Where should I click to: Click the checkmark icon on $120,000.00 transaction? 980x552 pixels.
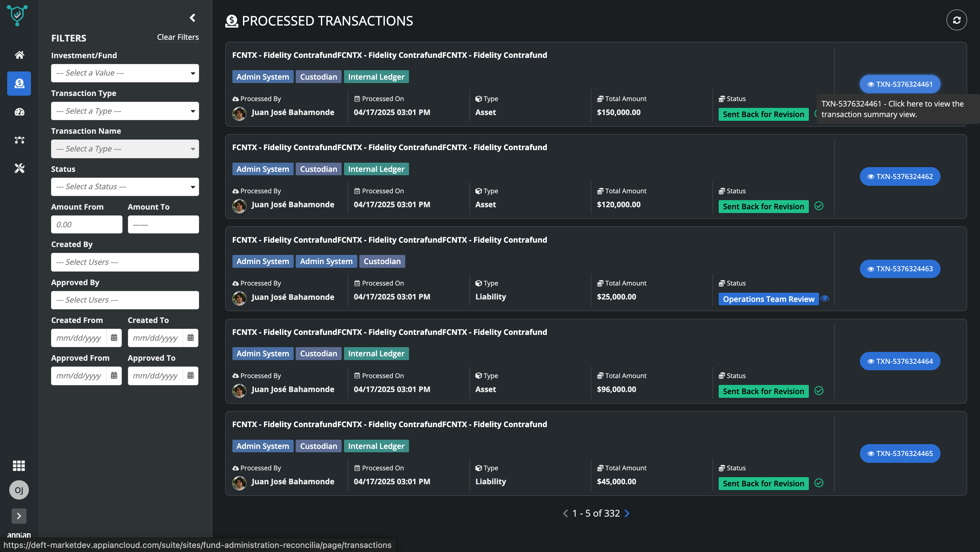(x=819, y=206)
